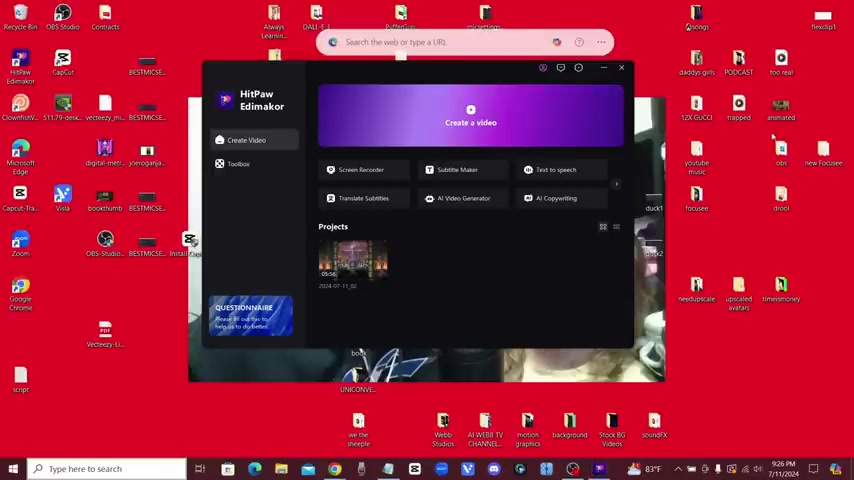The height and width of the screenshot is (480, 854).
Task: Open the Copilot icon in search bar
Action: point(557,42)
